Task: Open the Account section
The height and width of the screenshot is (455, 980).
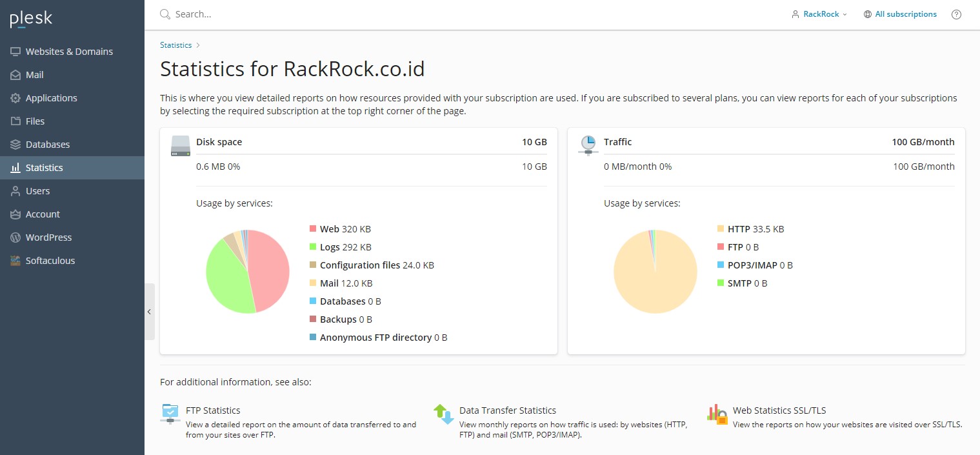Action: coord(72,214)
